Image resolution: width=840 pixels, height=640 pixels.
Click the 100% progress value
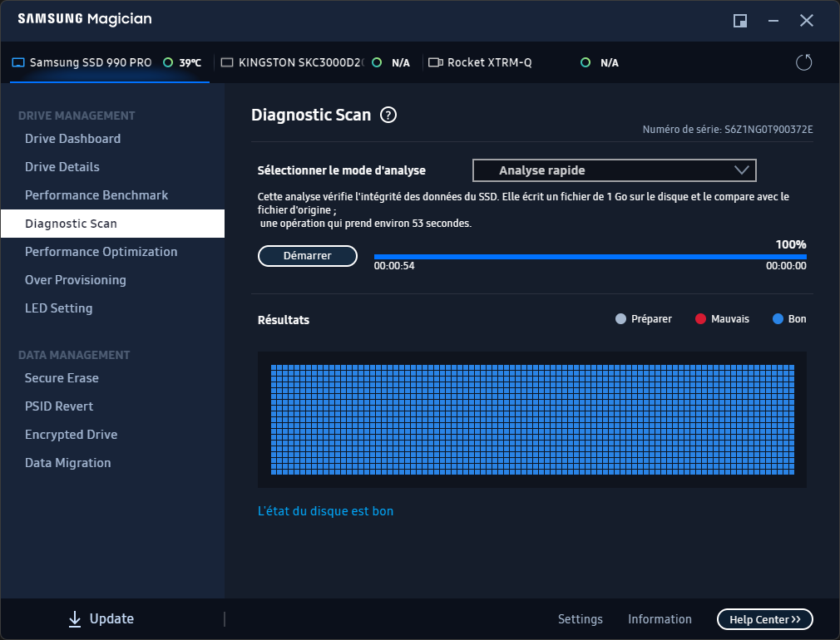791,244
